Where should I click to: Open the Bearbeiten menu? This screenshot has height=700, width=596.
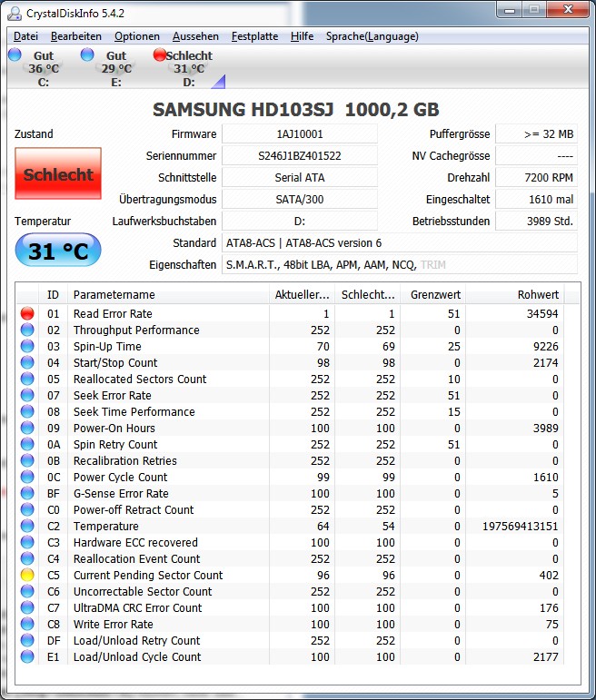(x=76, y=36)
